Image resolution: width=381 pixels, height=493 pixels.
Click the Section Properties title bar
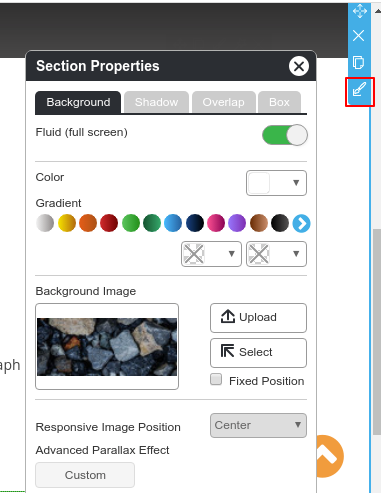[171, 66]
